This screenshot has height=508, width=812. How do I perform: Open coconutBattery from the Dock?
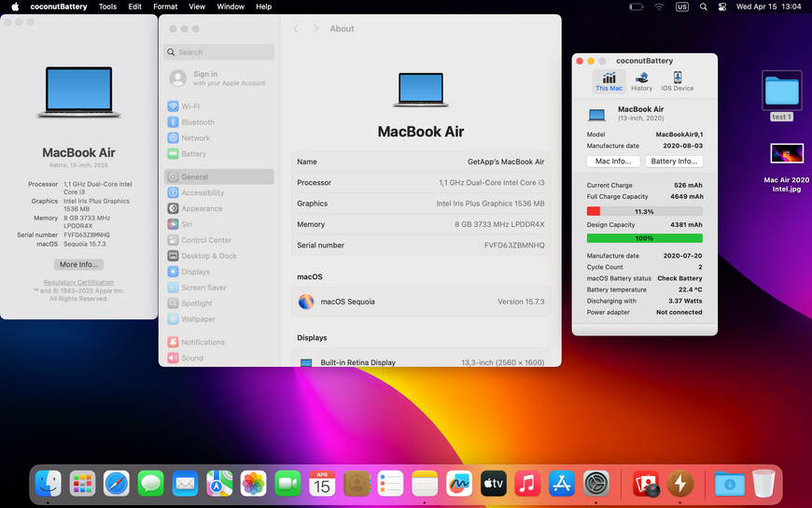pyautogui.click(x=680, y=484)
